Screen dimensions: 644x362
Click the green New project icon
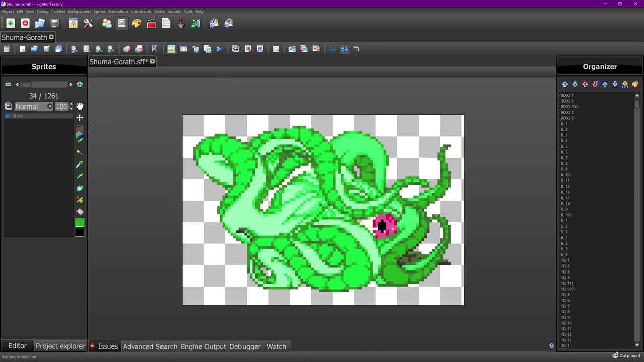coord(10,23)
